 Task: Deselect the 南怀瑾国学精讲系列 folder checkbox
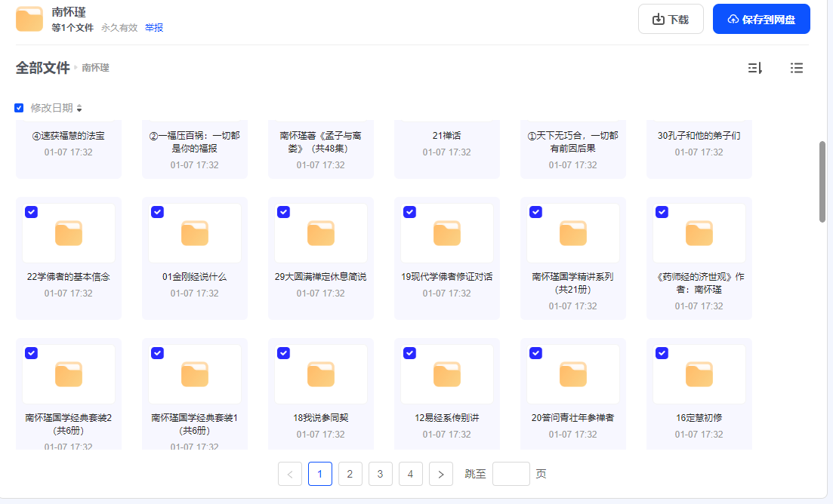[535, 212]
